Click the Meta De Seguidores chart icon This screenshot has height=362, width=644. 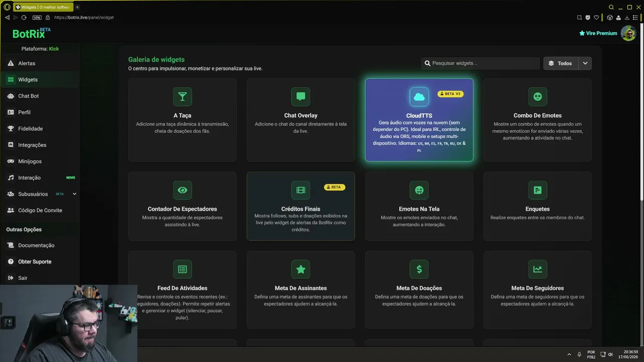coord(538,269)
